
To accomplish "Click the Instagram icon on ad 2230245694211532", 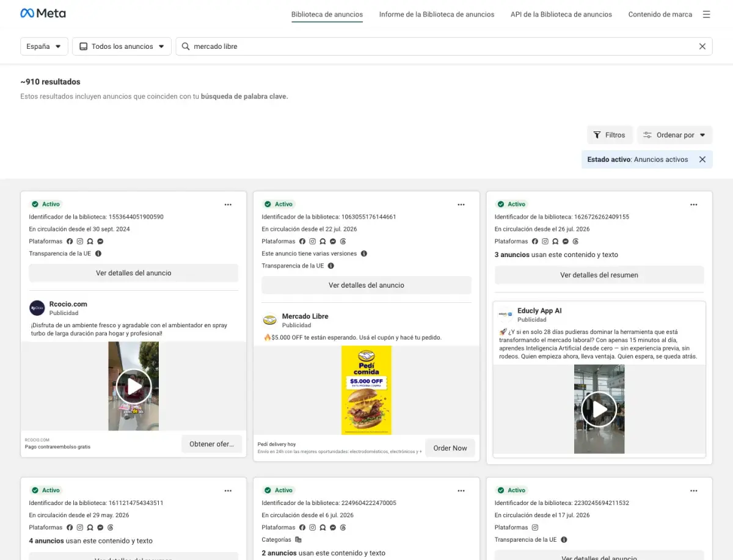I will click(535, 528).
